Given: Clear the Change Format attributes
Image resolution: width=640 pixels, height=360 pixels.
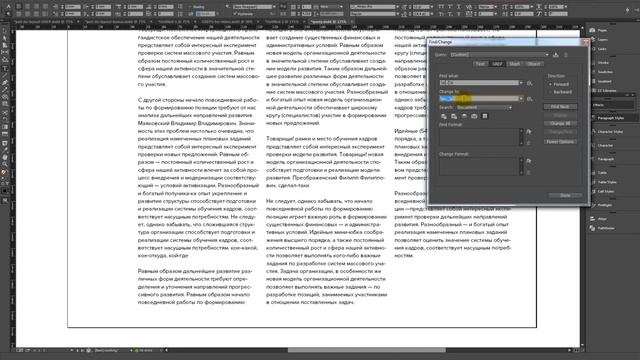Looking at the screenshot, I should [x=529, y=172].
